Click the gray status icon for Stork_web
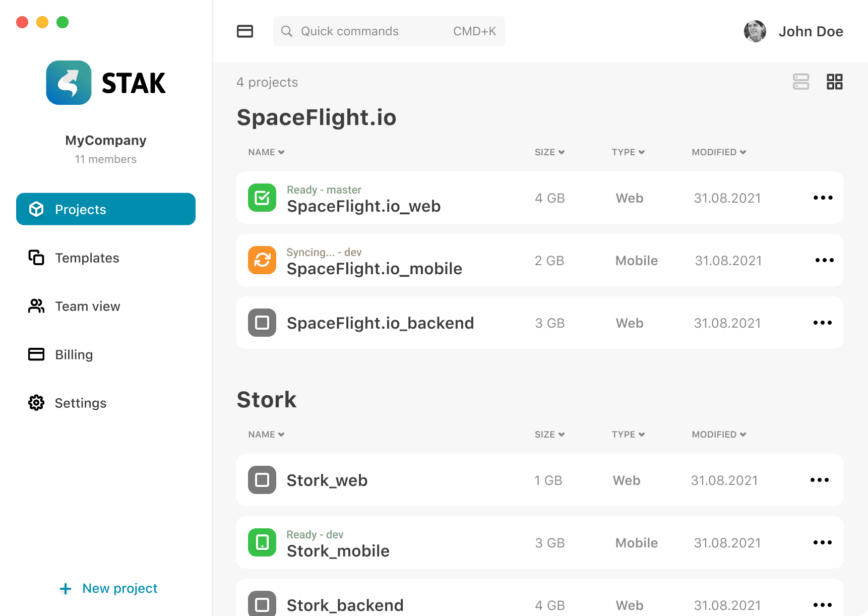The height and width of the screenshot is (616, 868). tap(262, 480)
